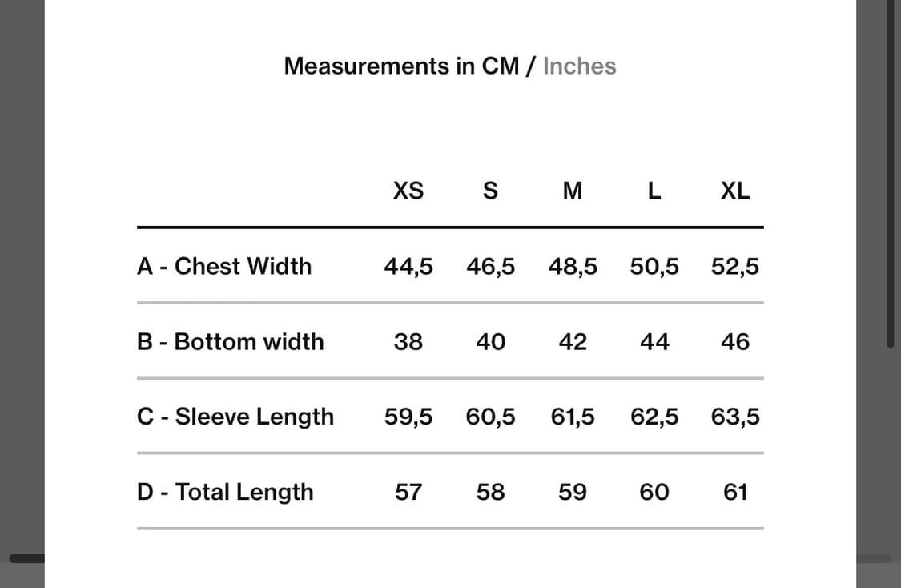Click Chest Width value 46,5 for size S
The width and height of the screenshot is (901, 588).
(x=491, y=266)
